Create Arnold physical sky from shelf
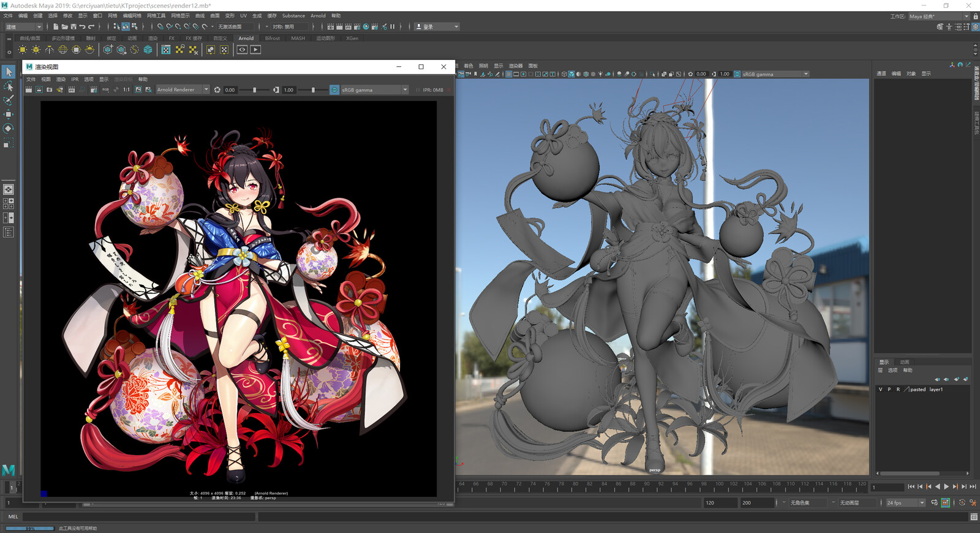Screen dimensions: 980x533 pos(89,50)
